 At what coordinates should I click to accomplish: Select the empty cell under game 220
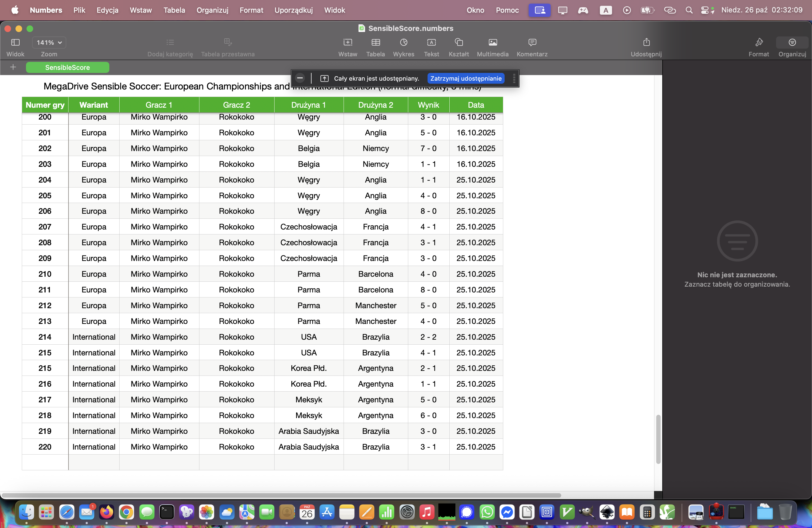(45, 462)
